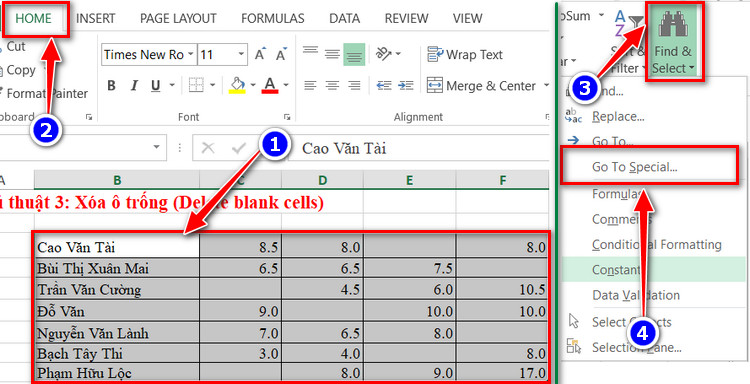This screenshot has width=750, height=384.
Task: Open the font size dropdown
Action: tap(241, 55)
